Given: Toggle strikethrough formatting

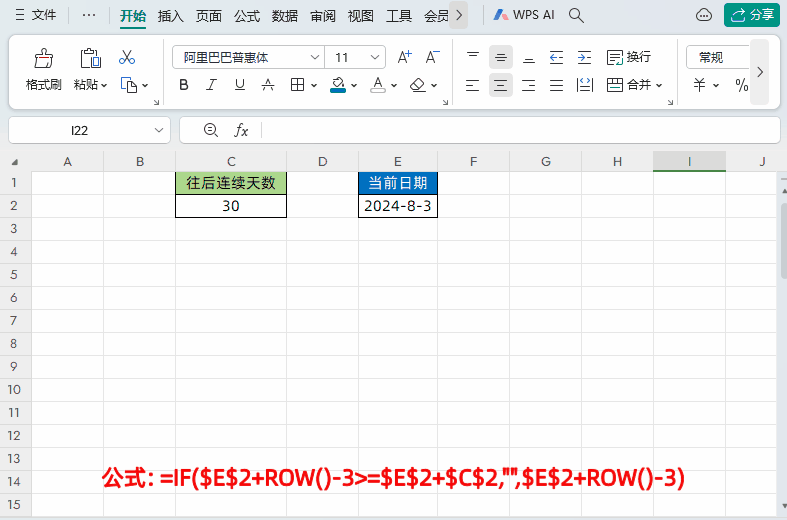Looking at the screenshot, I should point(268,85).
